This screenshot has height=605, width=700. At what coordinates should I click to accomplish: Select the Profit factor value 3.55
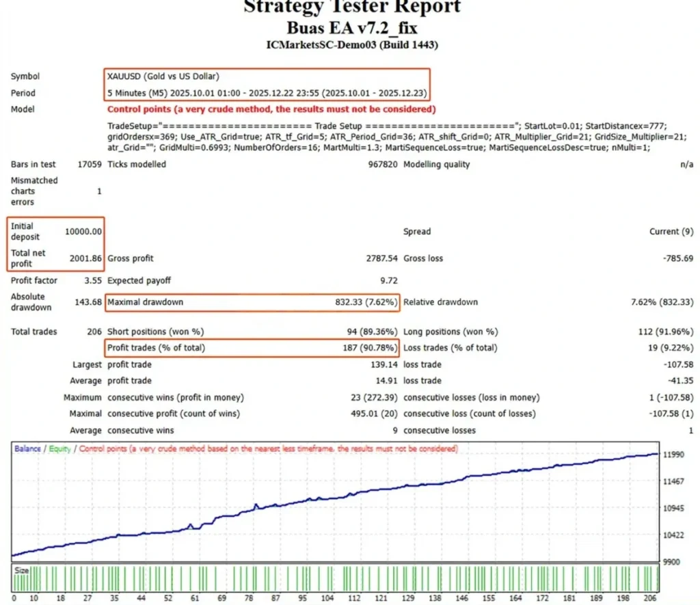91,280
